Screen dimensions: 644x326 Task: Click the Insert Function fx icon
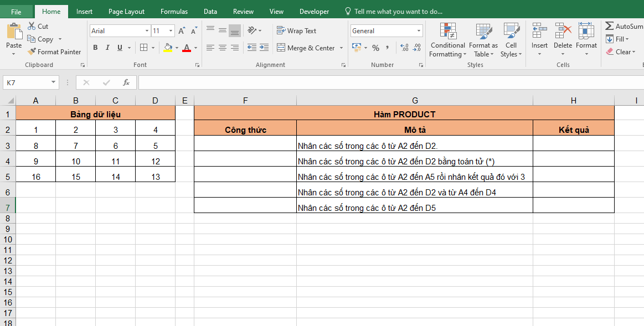pos(126,82)
